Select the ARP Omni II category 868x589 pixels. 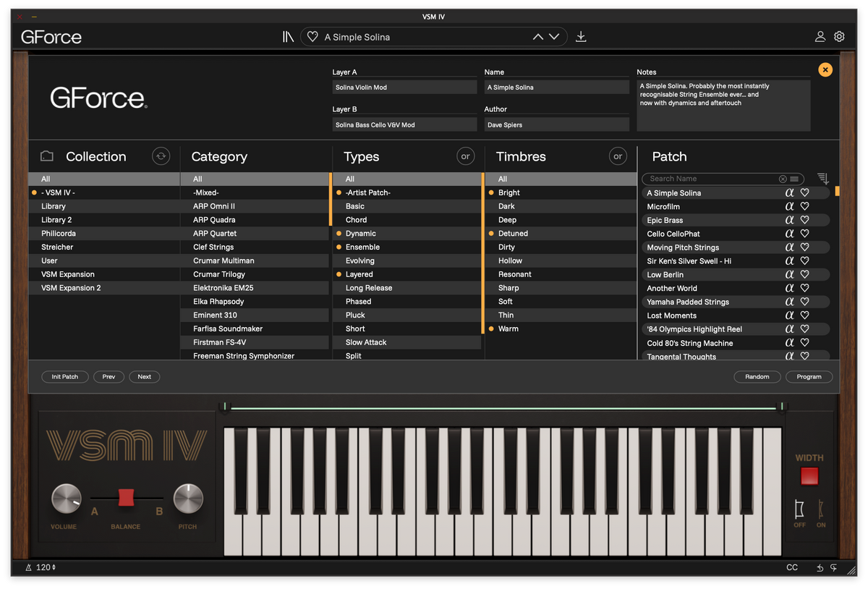click(255, 206)
